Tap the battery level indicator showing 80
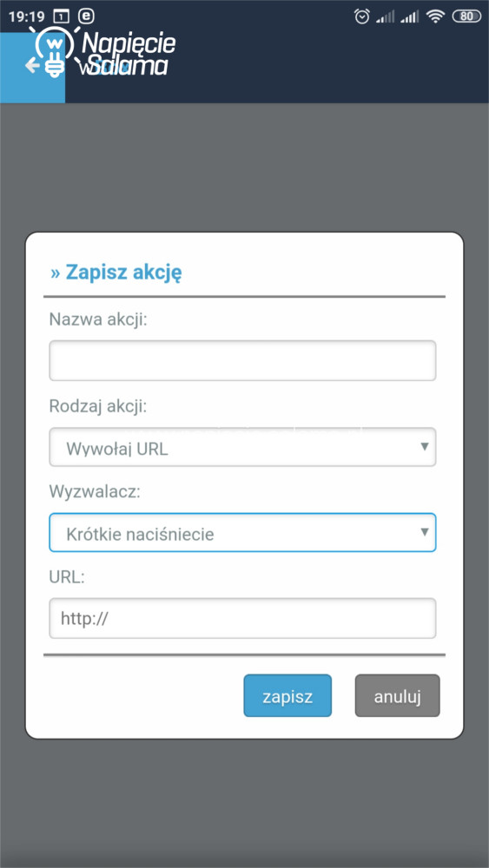 [466, 16]
